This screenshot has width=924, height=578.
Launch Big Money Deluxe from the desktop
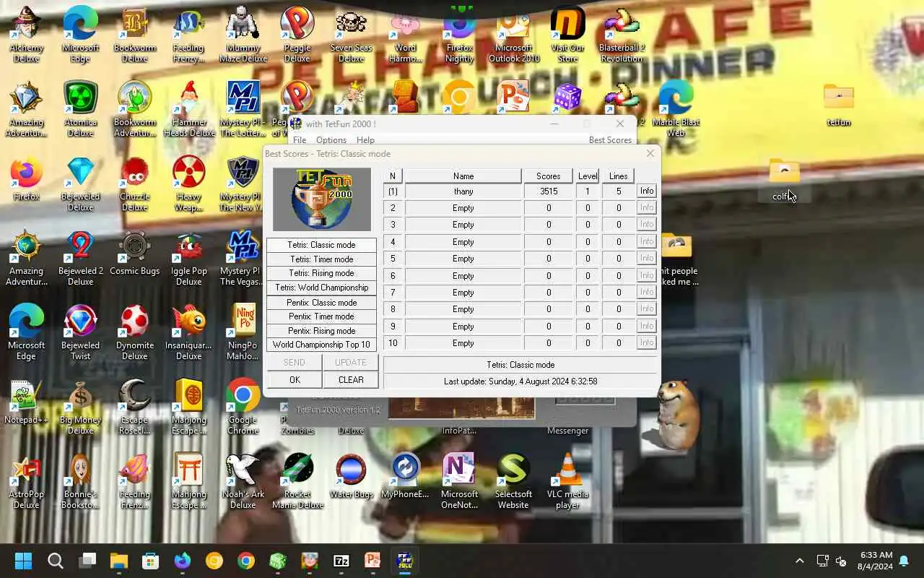(x=81, y=407)
